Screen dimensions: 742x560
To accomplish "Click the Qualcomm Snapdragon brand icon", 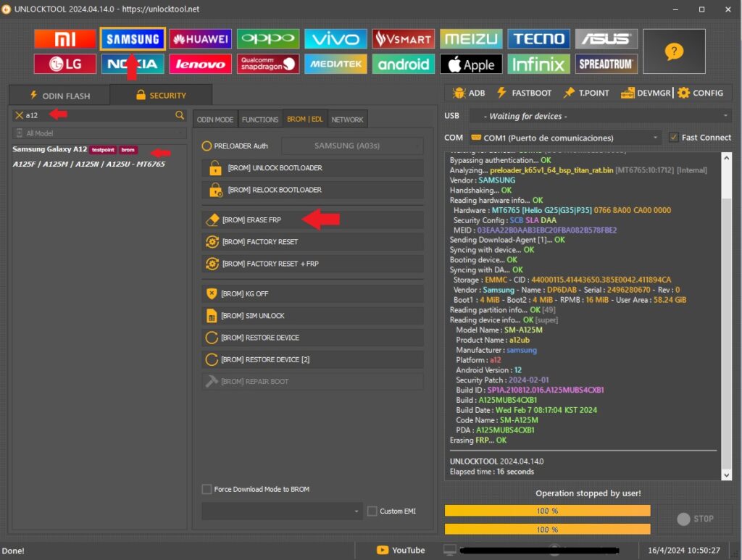I will point(268,64).
